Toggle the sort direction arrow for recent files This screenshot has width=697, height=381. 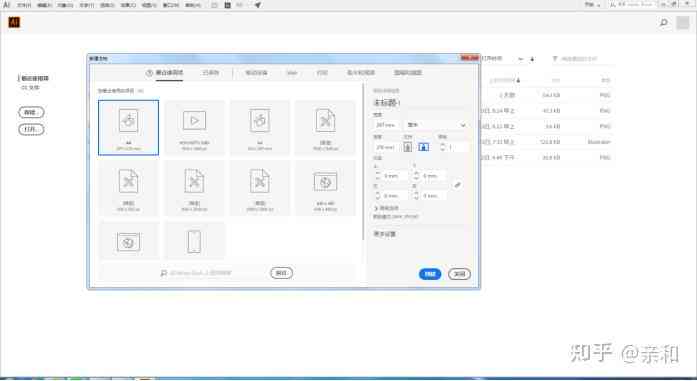coord(532,59)
